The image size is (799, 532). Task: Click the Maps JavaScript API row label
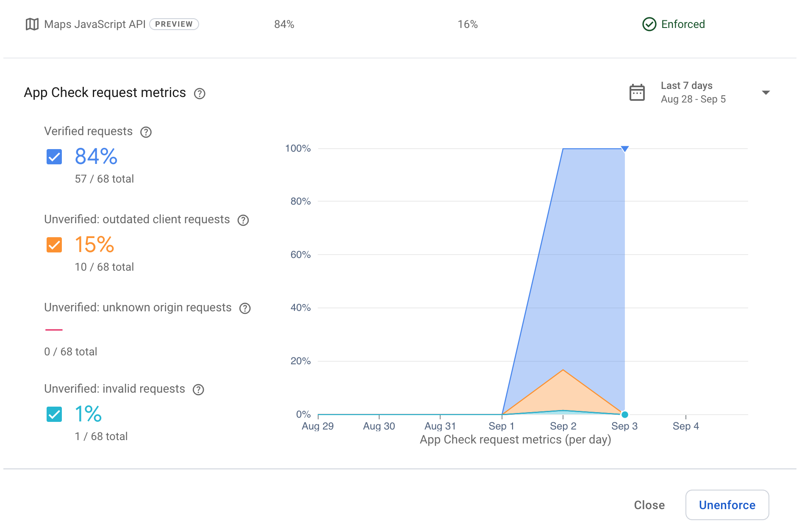96,25
